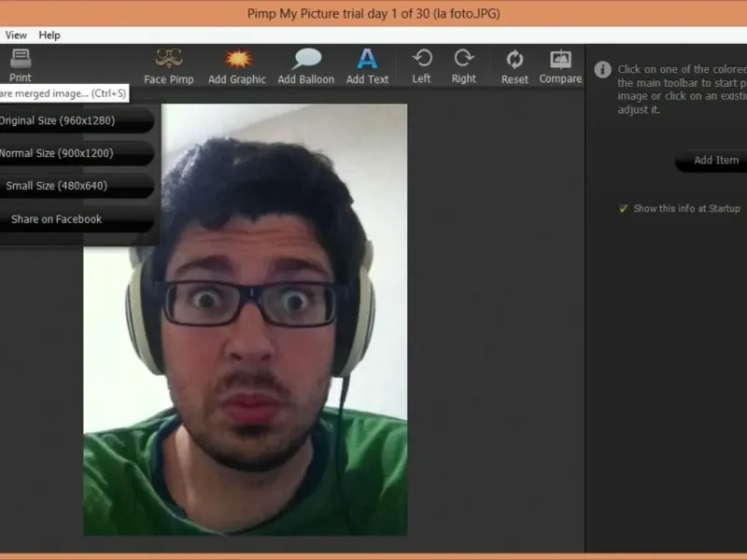Viewport: 747px width, 560px height.
Task: Uncheck Show this info at Startup
Action: point(623,208)
